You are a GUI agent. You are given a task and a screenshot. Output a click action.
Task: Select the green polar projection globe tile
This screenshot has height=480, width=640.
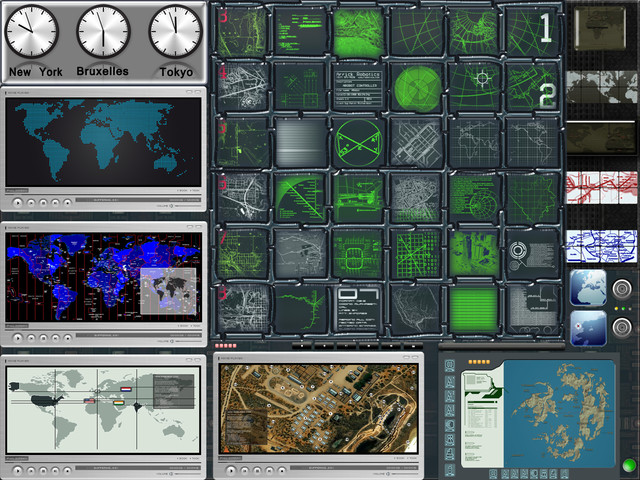tap(474, 31)
